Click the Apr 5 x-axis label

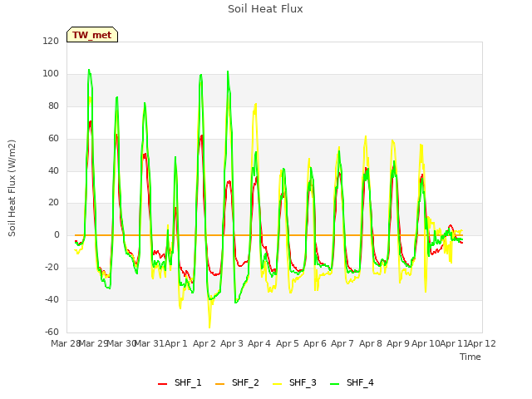coord(288,343)
